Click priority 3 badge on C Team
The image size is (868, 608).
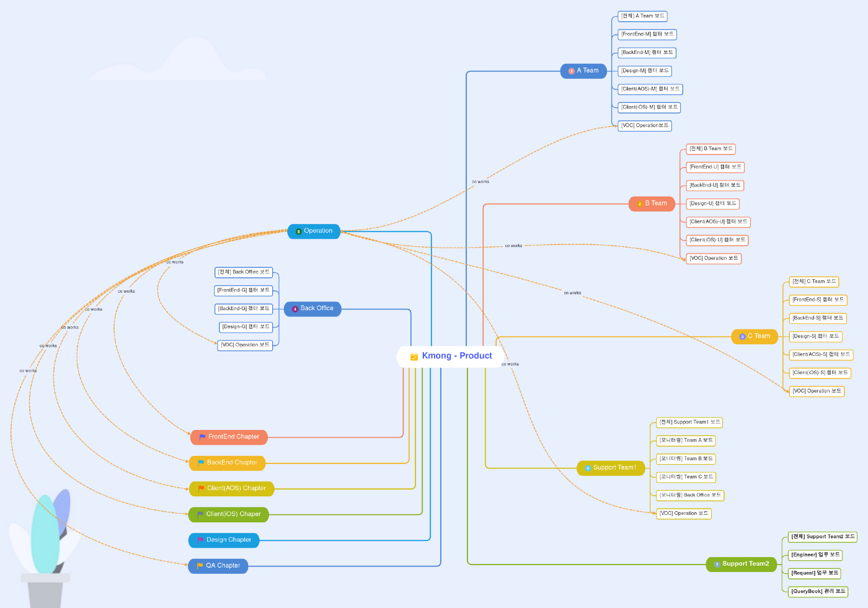click(x=743, y=337)
